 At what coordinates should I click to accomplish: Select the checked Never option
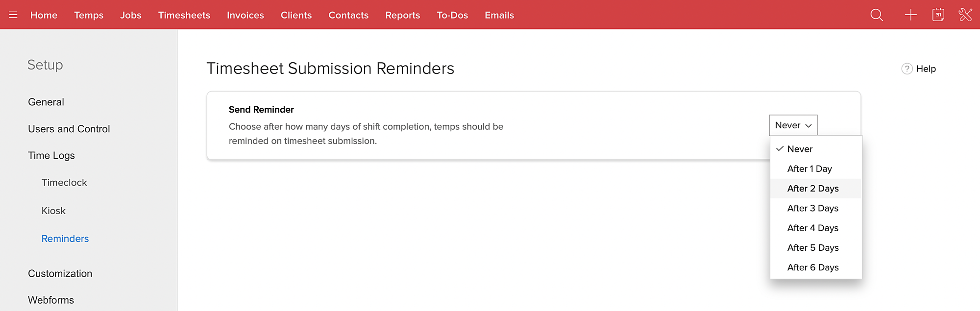click(x=800, y=149)
